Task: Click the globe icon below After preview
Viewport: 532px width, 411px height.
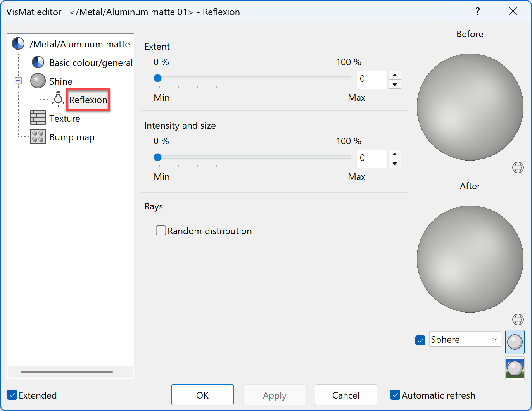Action: pos(518,319)
